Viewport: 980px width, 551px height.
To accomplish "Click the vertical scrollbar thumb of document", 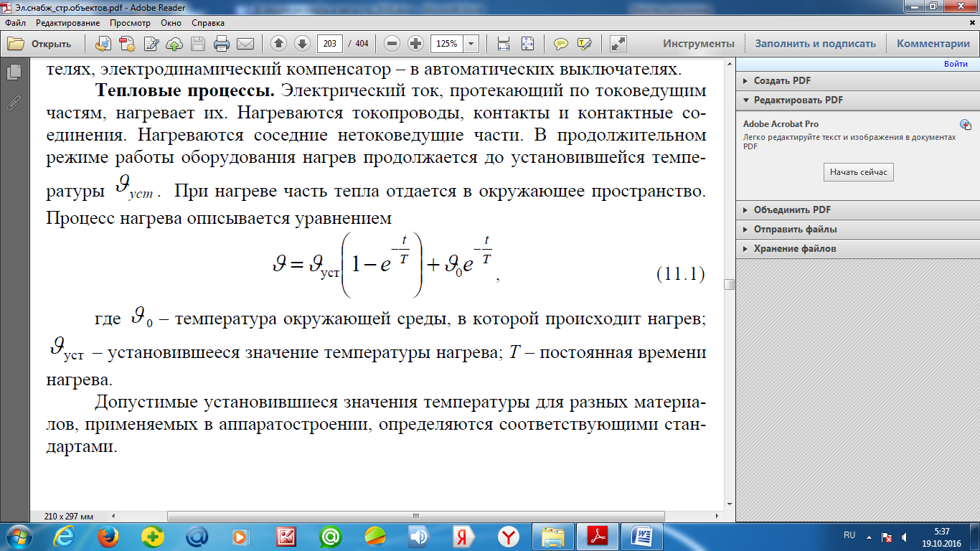I will (x=730, y=284).
